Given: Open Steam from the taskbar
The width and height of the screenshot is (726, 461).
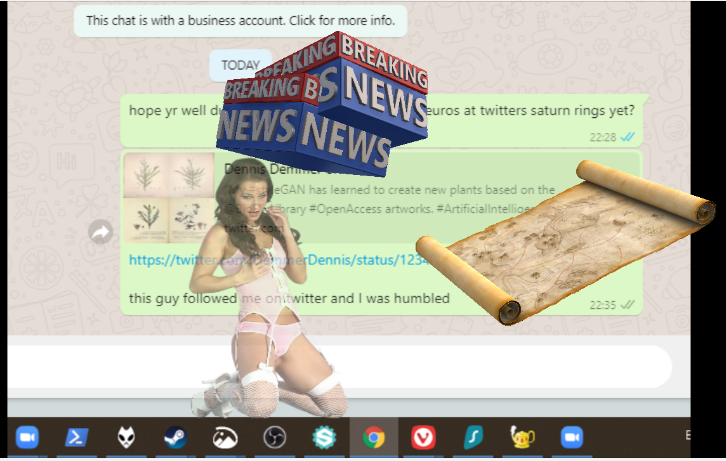Looking at the screenshot, I should (x=175, y=437).
